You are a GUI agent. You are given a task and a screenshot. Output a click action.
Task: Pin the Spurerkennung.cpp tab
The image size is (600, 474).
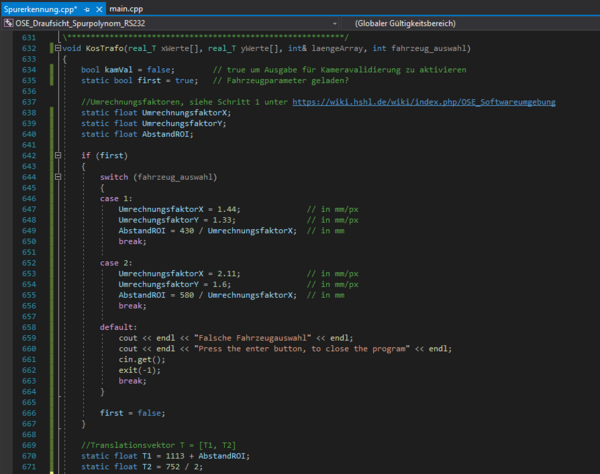89,9
